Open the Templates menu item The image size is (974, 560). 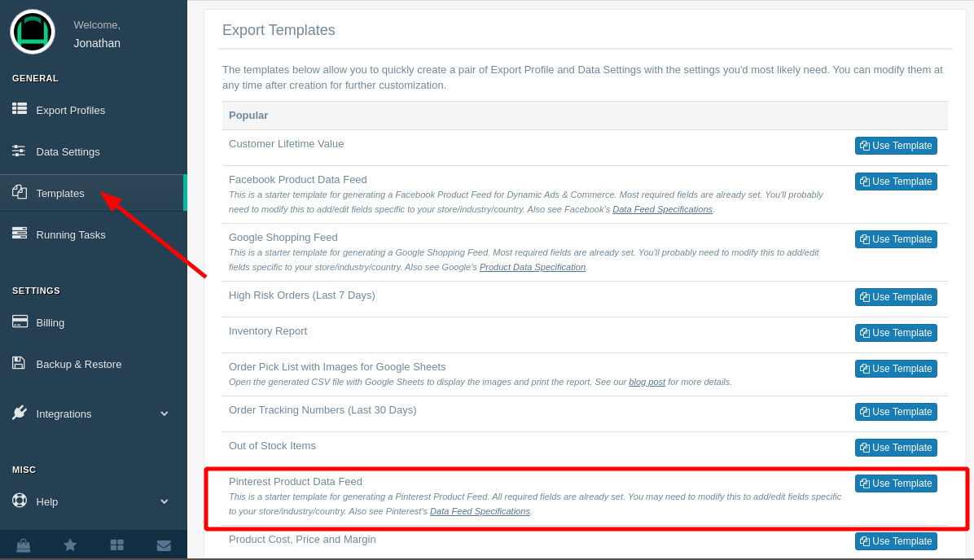click(x=60, y=193)
